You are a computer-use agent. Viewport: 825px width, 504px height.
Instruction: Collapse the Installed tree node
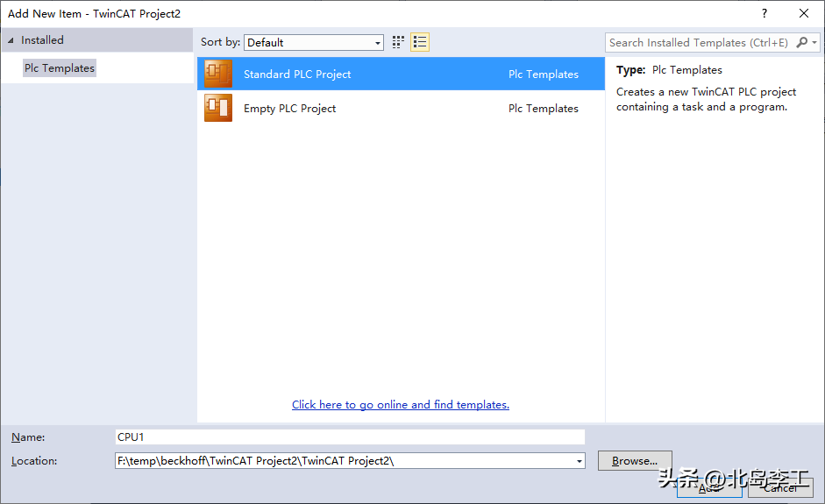click(x=11, y=40)
